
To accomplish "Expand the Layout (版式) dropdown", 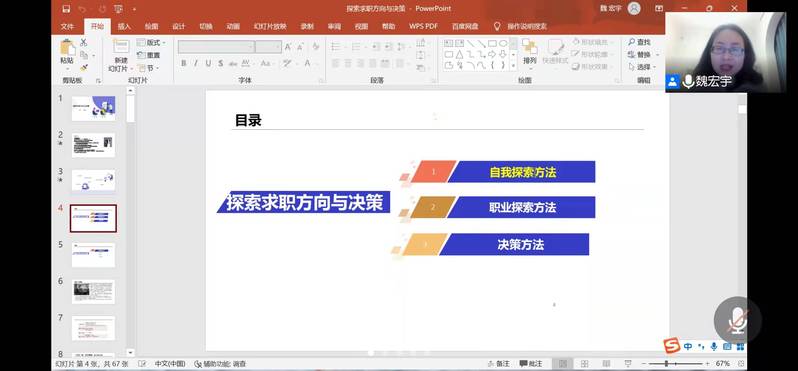I will pyautogui.click(x=151, y=43).
